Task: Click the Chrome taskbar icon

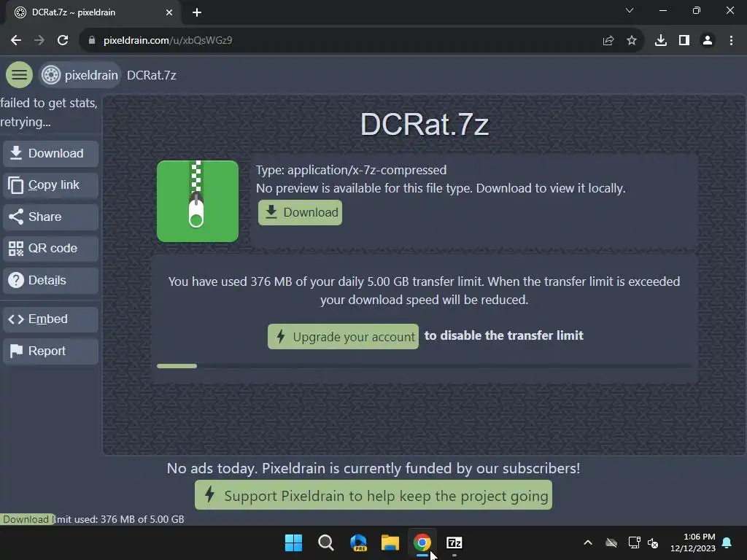Action: pyautogui.click(x=422, y=542)
